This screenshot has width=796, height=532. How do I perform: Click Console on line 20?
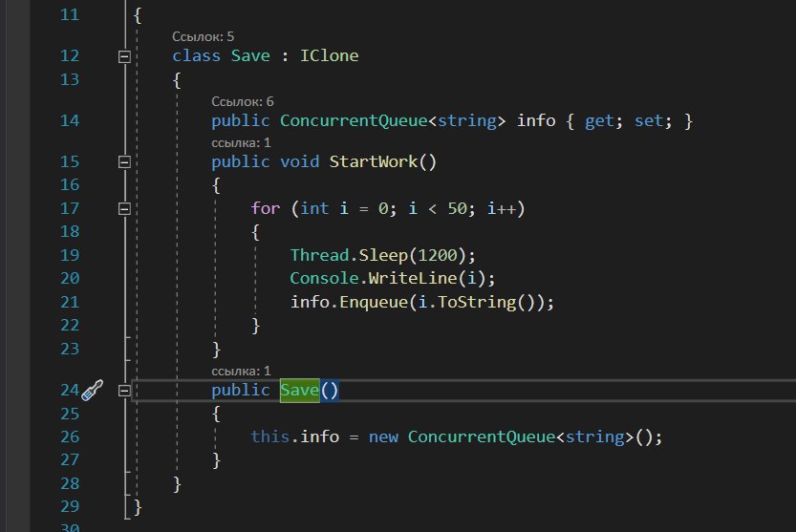point(324,278)
